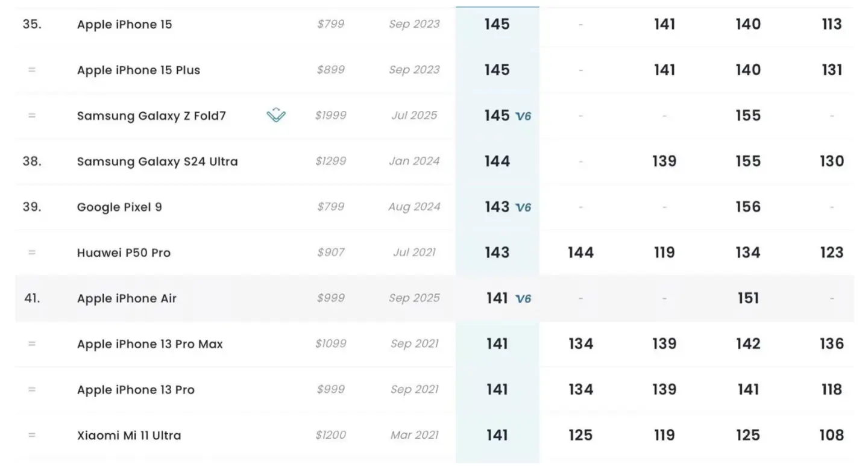Click the V6 badge on Galaxy Z Fold7 score
This screenshot has height=470, width=868.
(523, 116)
